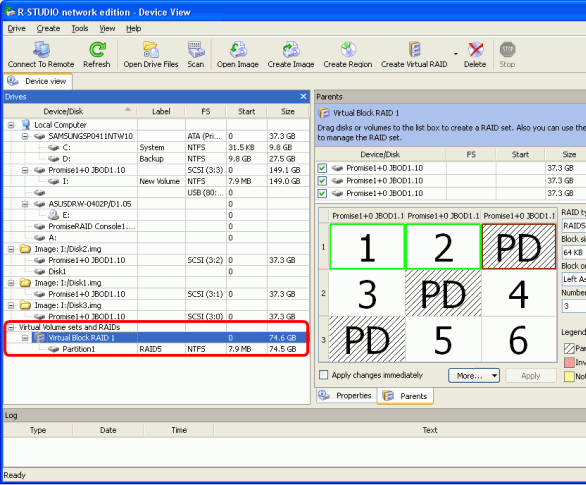
Task: Click the Connect To Remote toolbar icon
Action: point(41,49)
